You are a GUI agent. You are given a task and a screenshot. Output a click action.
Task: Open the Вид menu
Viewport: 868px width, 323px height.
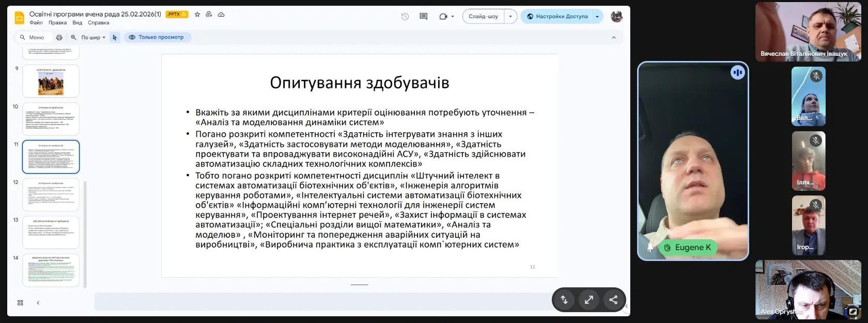coord(78,23)
